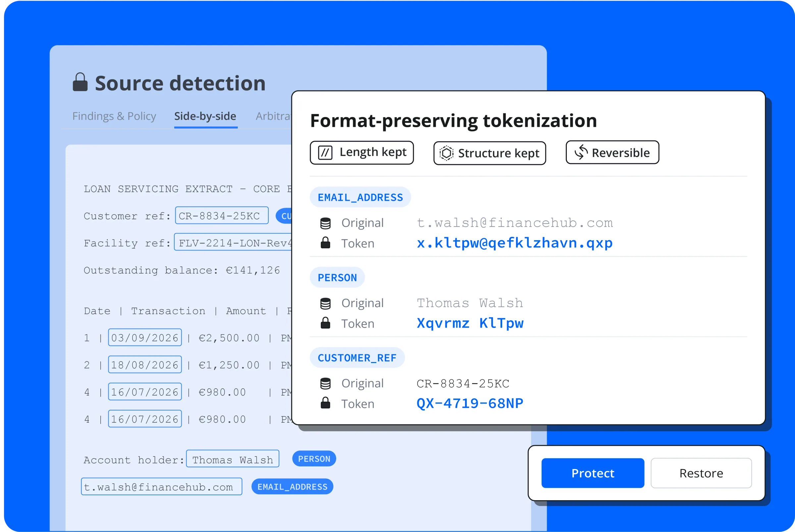The image size is (795, 532).
Task: Switch to the Side-by-side tab
Action: 205,116
